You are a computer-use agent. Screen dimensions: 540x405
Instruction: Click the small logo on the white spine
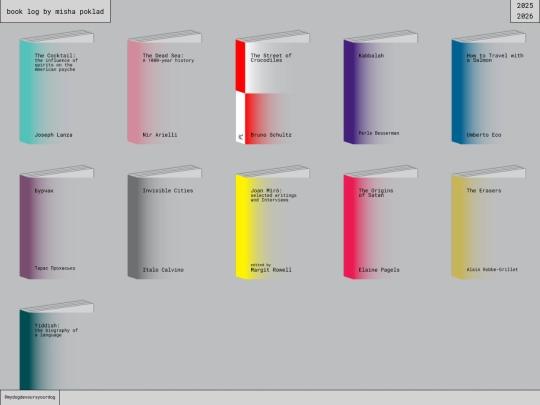pos(241,137)
